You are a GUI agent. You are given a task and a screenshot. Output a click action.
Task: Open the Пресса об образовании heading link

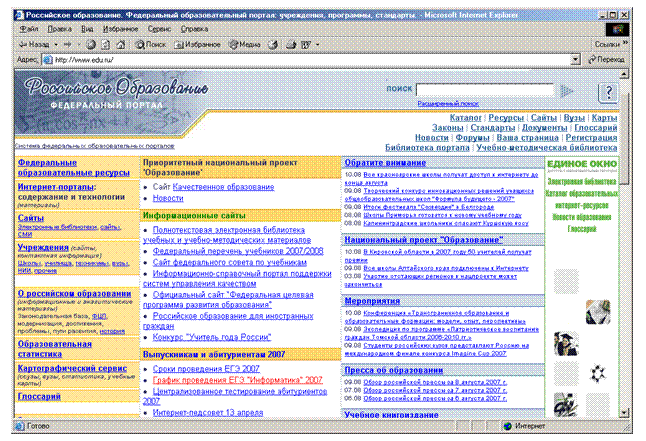[393, 370]
